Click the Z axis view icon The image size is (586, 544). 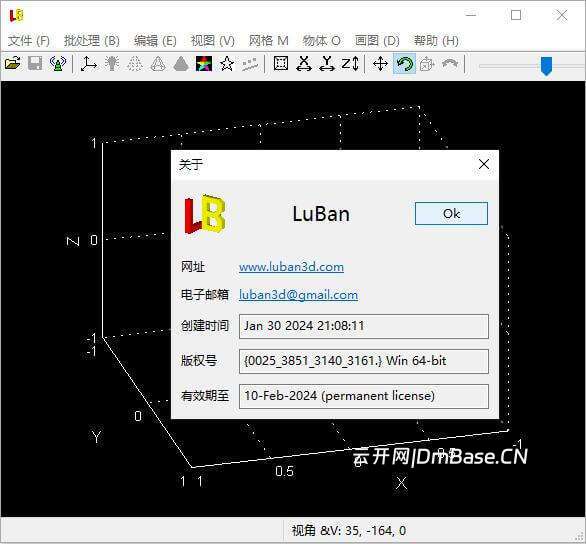point(350,64)
